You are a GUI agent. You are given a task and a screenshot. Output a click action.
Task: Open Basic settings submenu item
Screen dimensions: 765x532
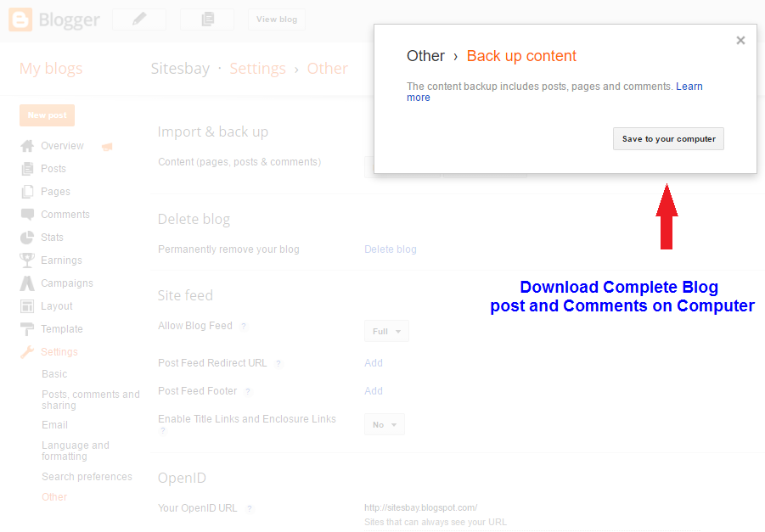tap(54, 374)
